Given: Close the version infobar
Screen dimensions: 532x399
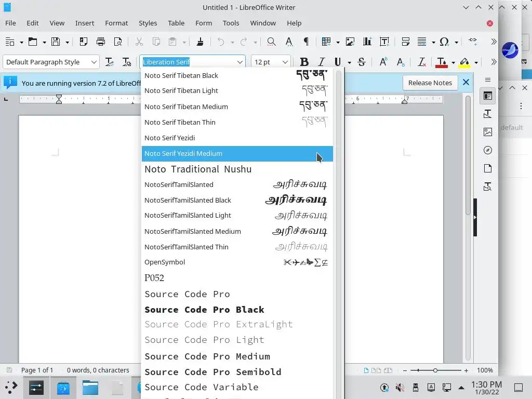Looking at the screenshot, I should [x=466, y=83].
